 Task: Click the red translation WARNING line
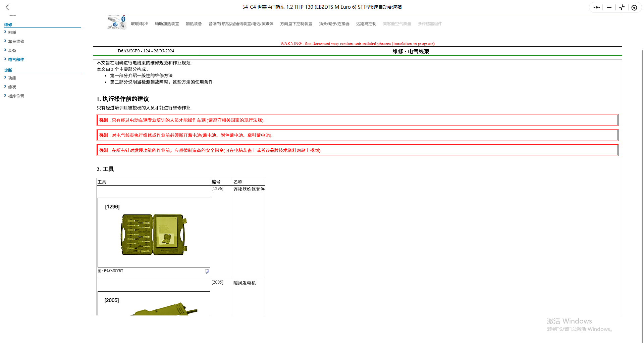coord(358,44)
